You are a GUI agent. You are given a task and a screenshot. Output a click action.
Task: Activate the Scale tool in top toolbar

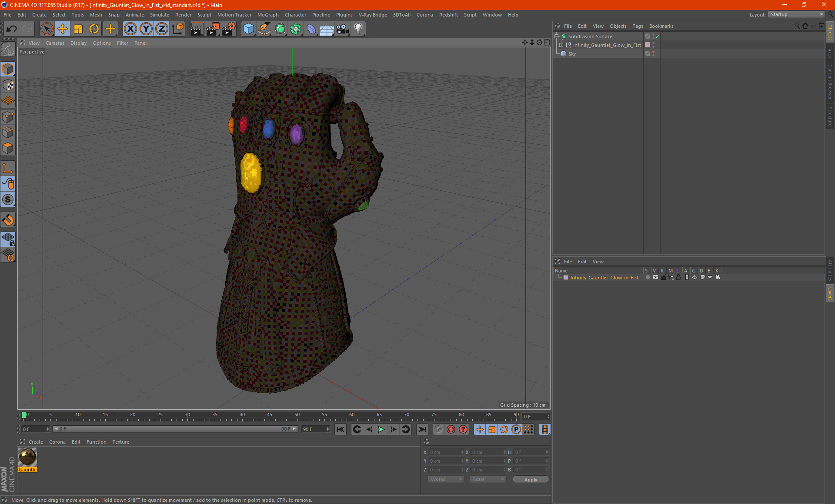click(x=78, y=29)
